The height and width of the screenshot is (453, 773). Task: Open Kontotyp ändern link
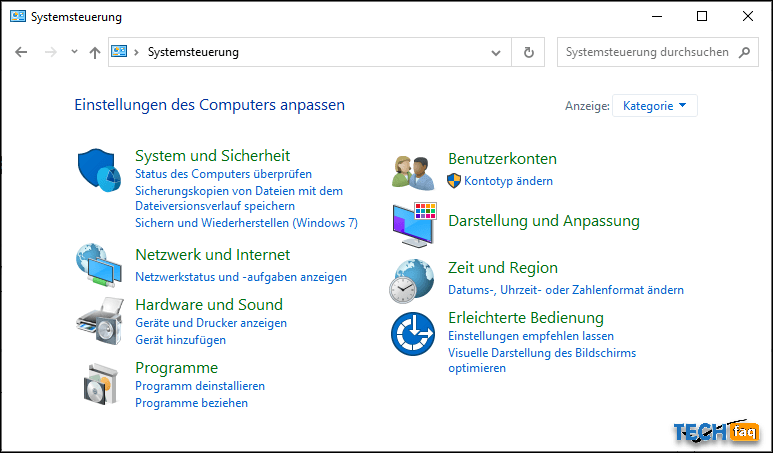click(x=508, y=181)
